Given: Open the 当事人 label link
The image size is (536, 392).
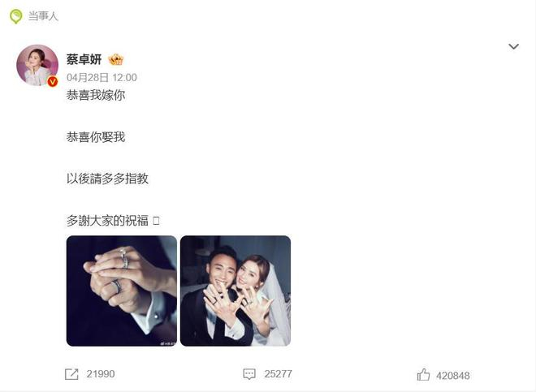Looking at the screenshot, I should (43, 16).
